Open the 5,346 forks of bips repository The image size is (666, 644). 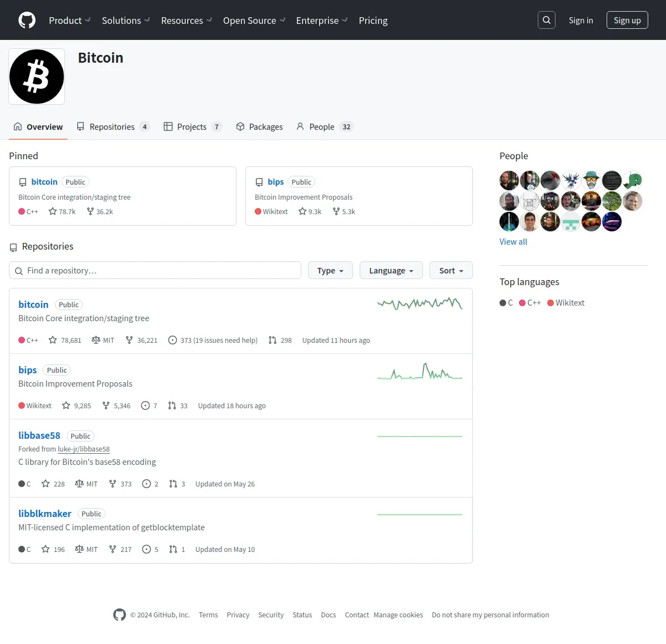(117, 405)
